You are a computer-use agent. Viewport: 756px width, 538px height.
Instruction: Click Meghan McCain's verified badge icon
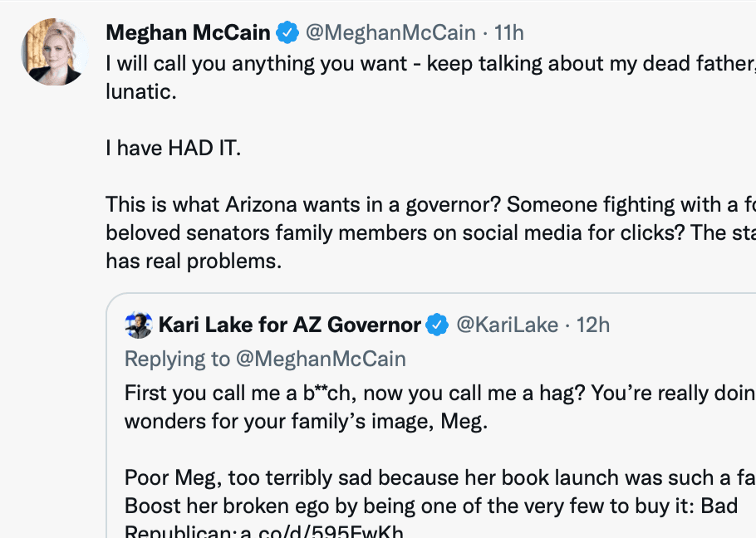click(287, 32)
